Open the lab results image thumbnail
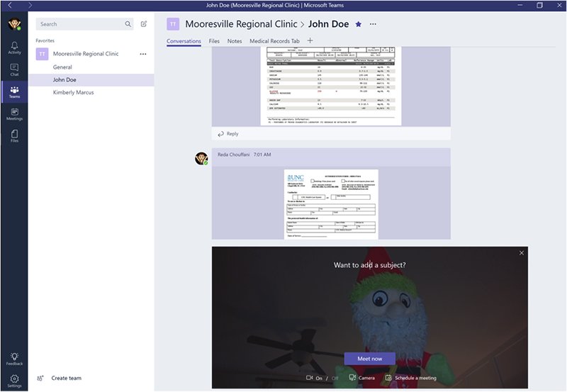 331,86
